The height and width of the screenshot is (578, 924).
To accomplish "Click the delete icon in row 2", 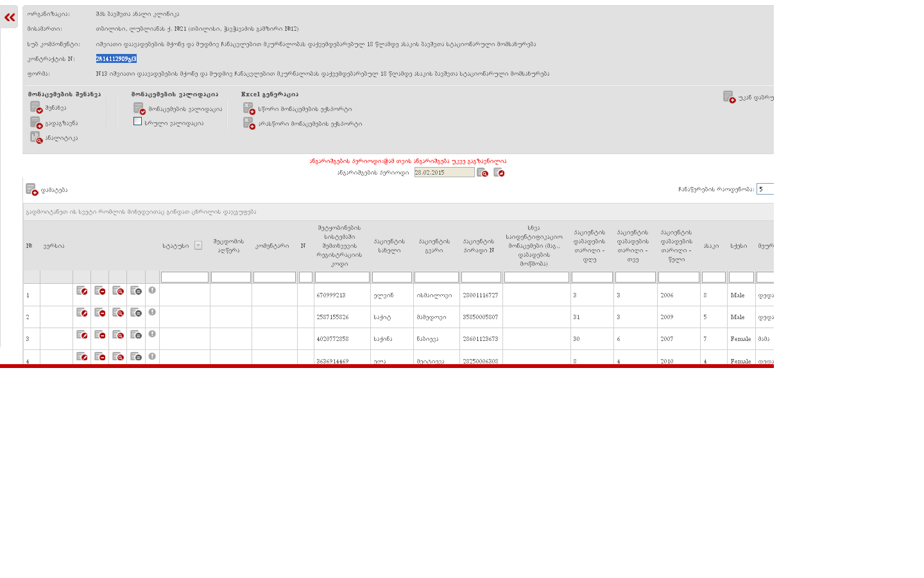I will (x=99, y=313).
